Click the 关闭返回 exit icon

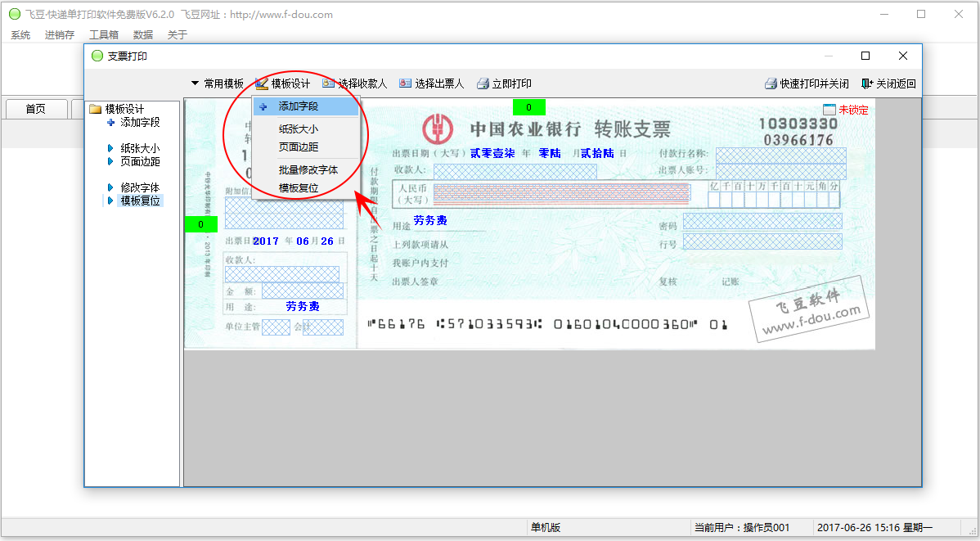click(867, 83)
